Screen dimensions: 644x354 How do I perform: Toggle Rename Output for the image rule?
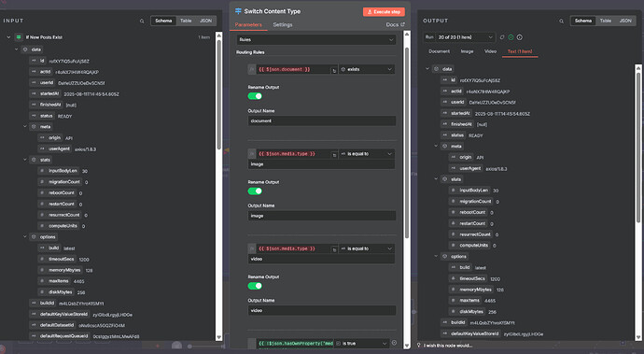click(255, 191)
